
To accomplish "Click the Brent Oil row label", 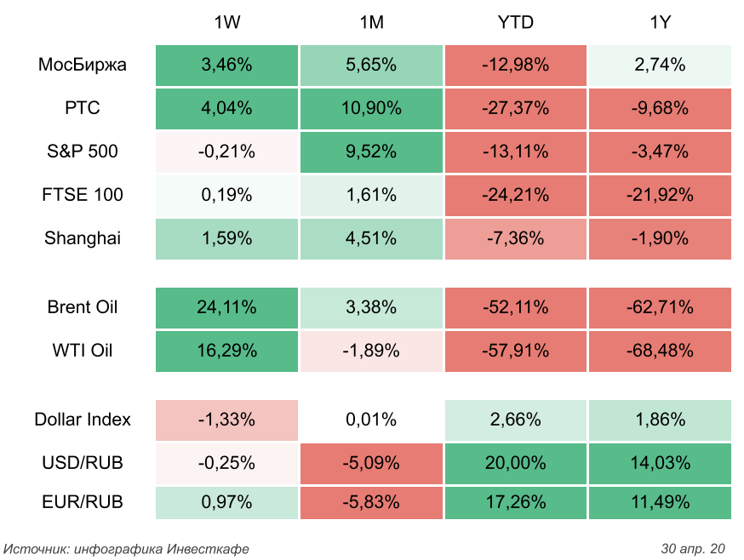I will point(83,307).
